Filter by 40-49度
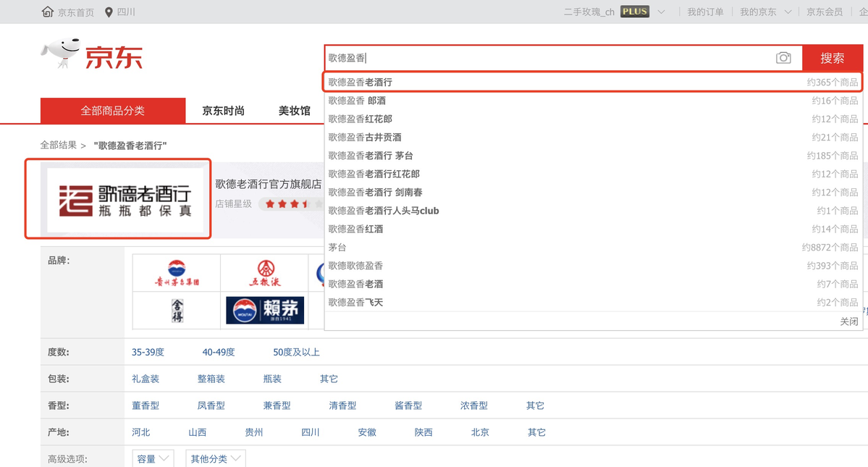 [219, 352]
